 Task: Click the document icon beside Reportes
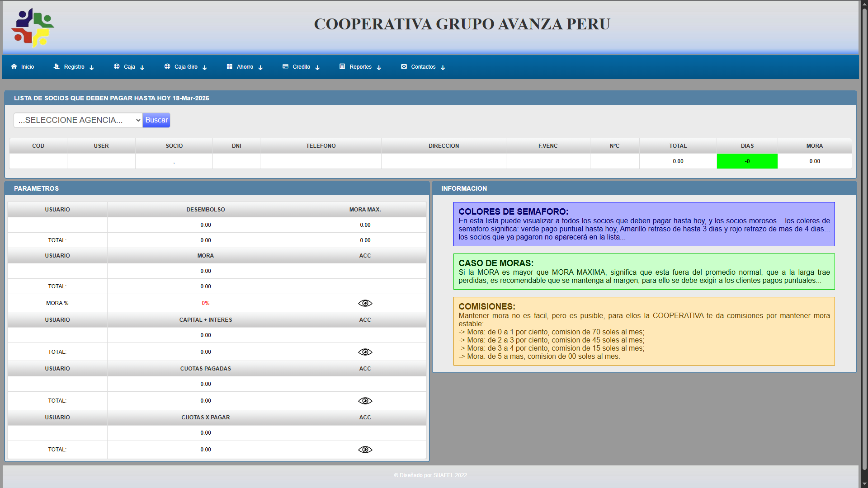coord(342,66)
